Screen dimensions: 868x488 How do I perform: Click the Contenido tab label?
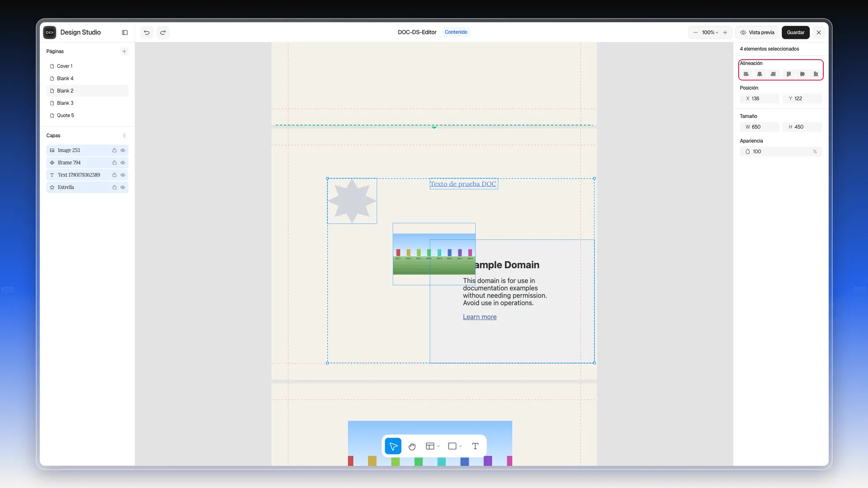(456, 32)
